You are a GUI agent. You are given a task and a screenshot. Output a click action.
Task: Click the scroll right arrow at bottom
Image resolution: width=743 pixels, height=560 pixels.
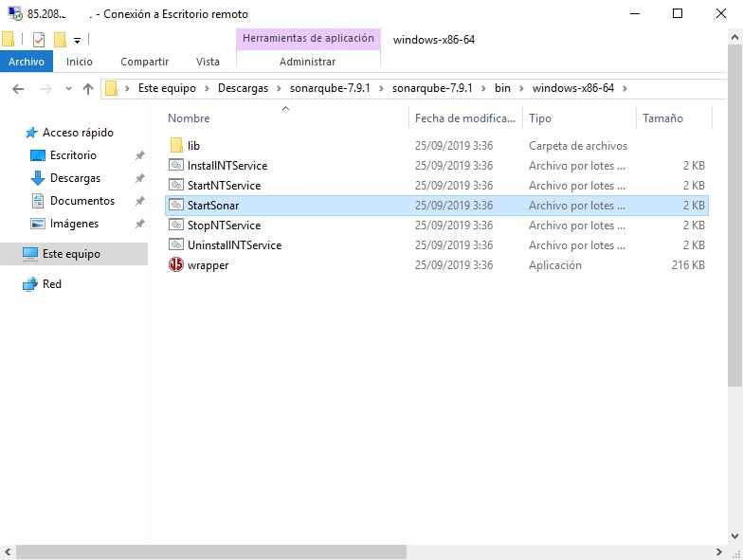tap(718, 551)
